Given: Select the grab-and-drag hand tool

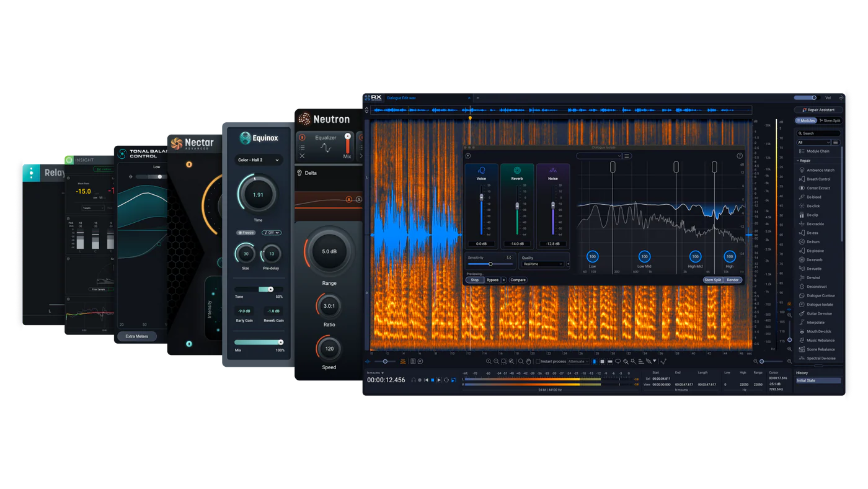Looking at the screenshot, I should click(x=528, y=361).
